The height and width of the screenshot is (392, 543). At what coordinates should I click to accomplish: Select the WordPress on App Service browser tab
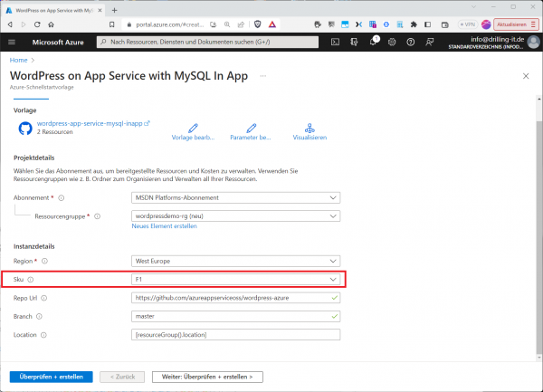(53, 10)
